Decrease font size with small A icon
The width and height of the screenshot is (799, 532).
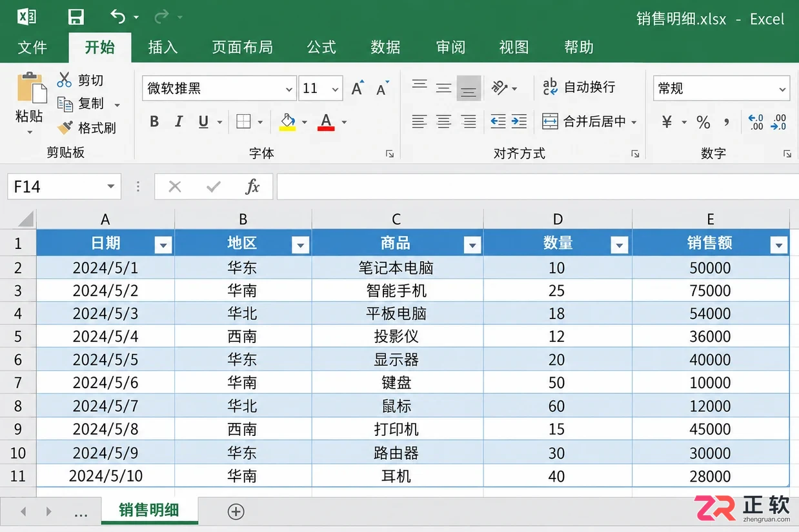pos(383,88)
